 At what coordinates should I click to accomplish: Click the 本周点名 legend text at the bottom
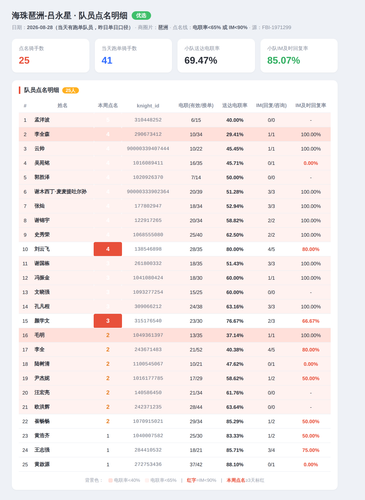[236, 480]
